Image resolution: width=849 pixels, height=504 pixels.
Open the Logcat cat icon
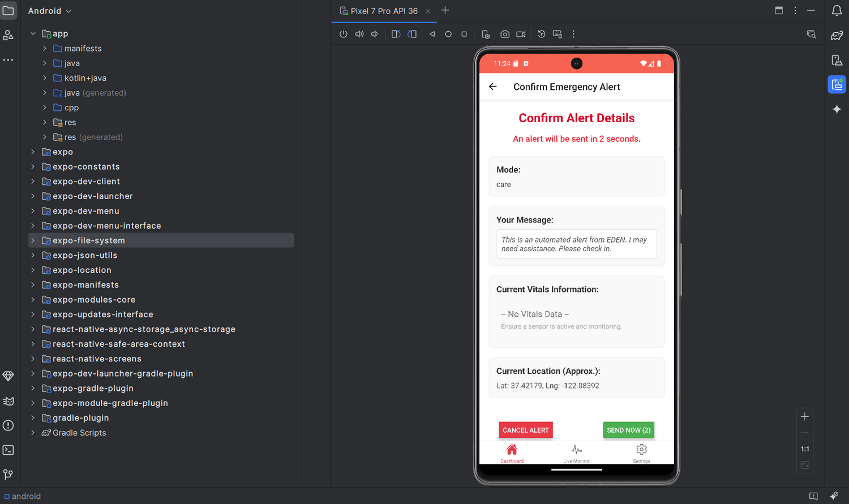(8, 401)
